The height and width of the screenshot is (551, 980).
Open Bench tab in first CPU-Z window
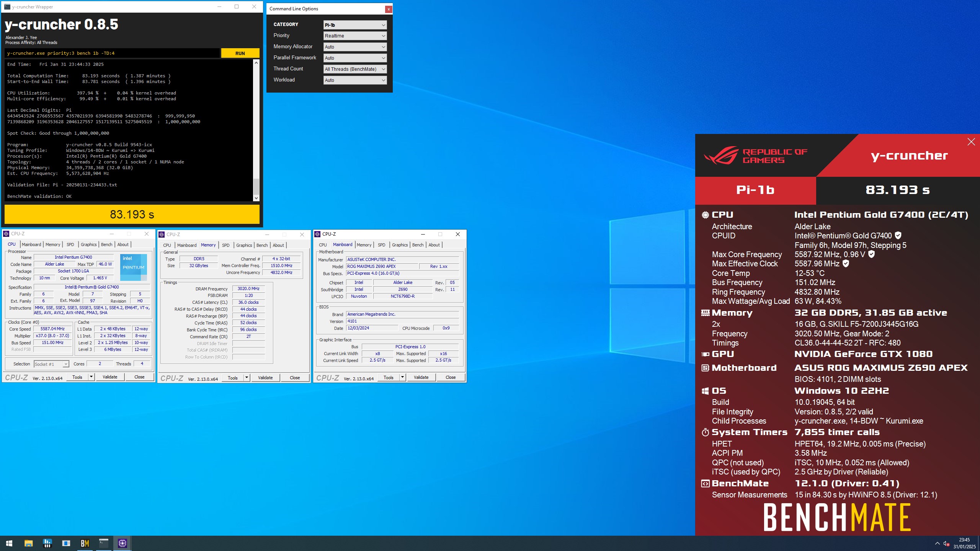(x=107, y=245)
